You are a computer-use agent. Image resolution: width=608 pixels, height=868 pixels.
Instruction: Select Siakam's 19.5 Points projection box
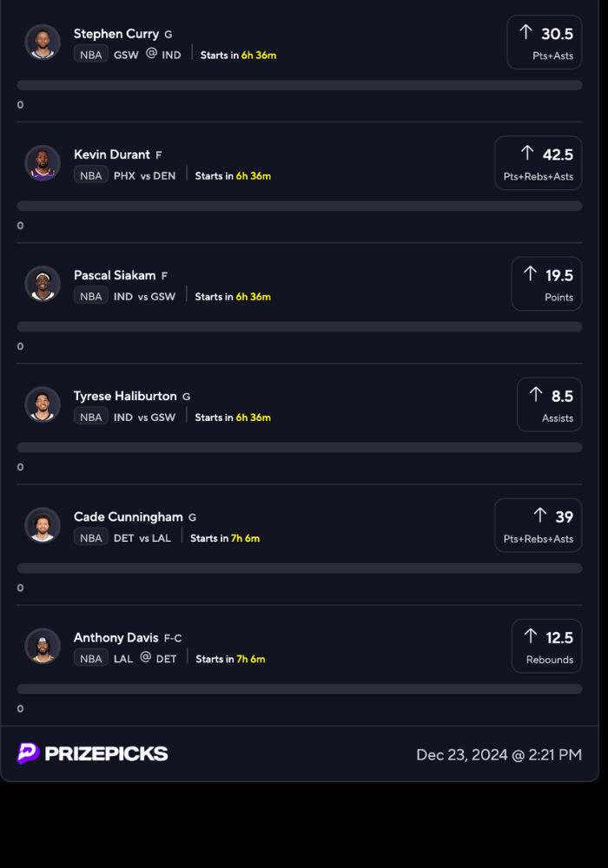[546, 284]
